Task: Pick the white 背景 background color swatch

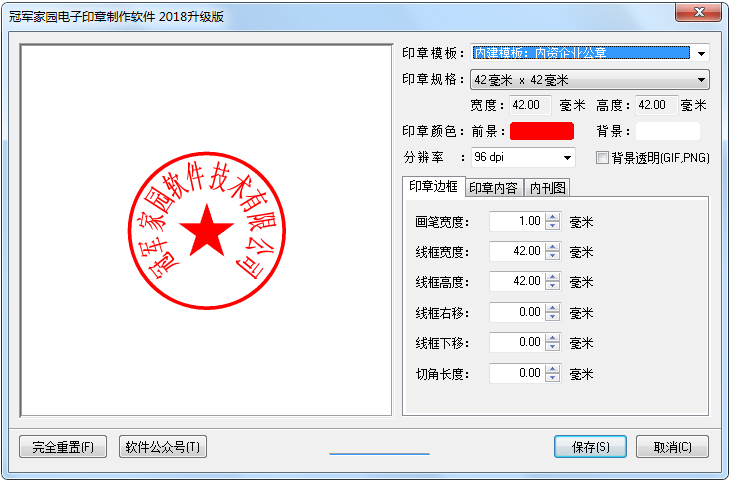Action: coord(668,131)
